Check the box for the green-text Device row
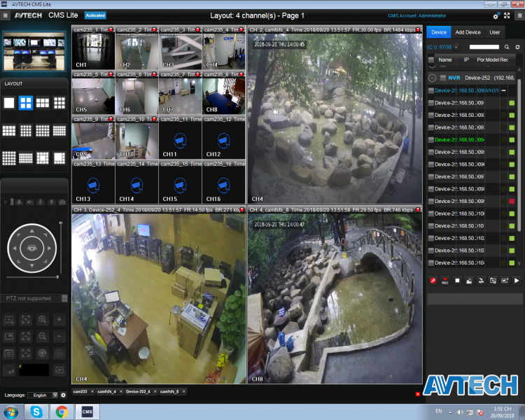 click(x=431, y=140)
